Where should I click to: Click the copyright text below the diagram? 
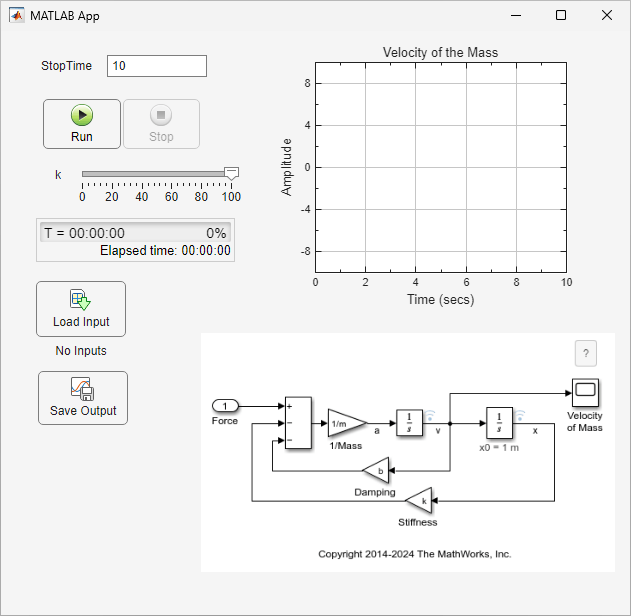[x=414, y=554]
